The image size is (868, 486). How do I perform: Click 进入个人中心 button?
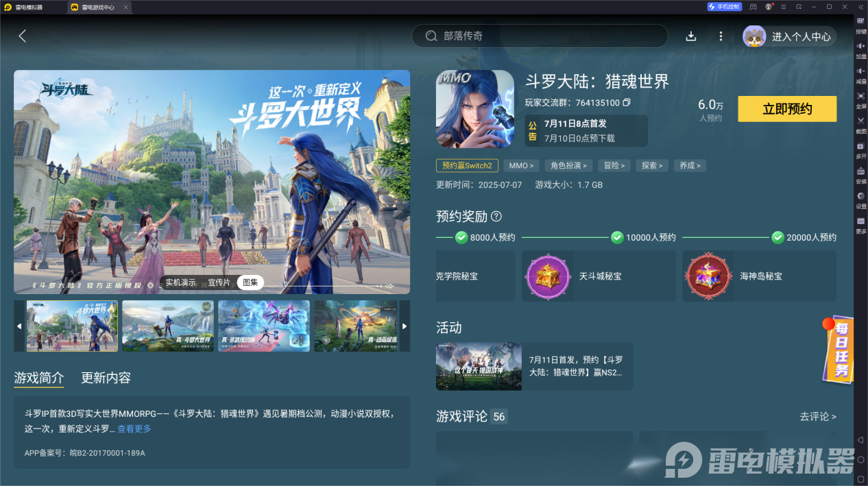pyautogui.click(x=801, y=37)
